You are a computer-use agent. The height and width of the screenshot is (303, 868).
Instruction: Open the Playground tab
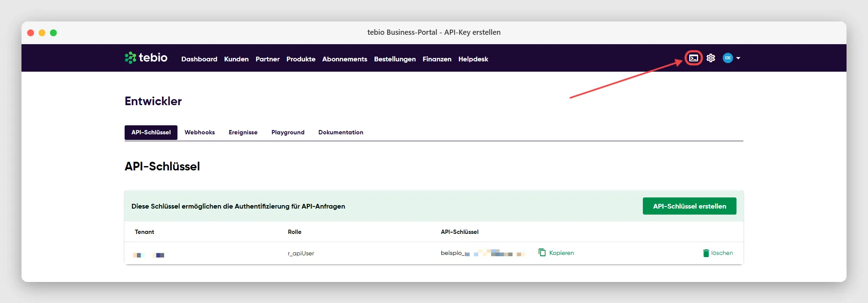(288, 133)
